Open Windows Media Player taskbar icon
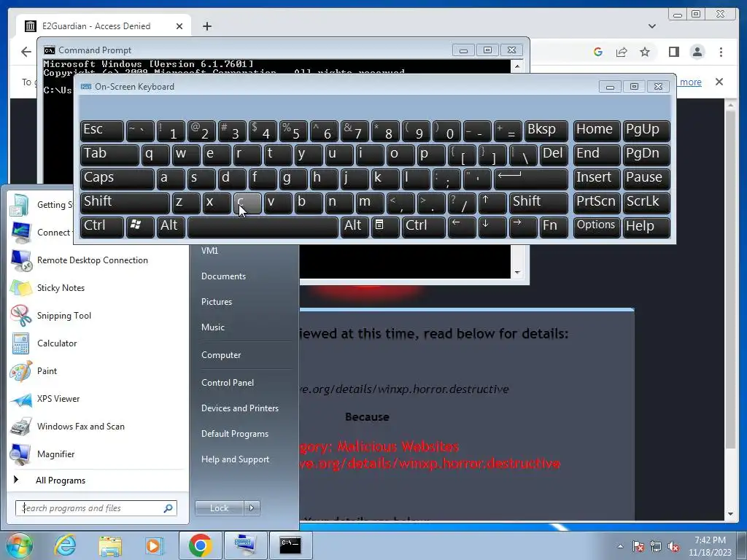 [154, 545]
